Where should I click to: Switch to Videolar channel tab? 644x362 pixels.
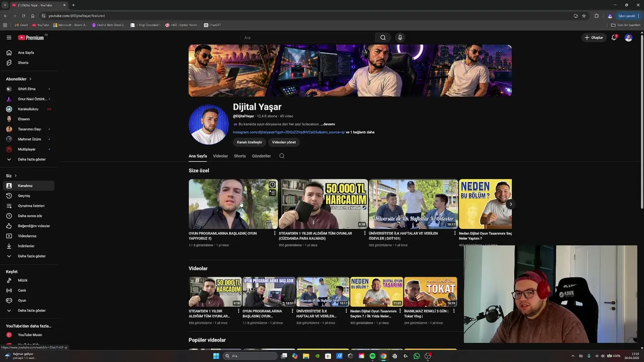(220, 156)
